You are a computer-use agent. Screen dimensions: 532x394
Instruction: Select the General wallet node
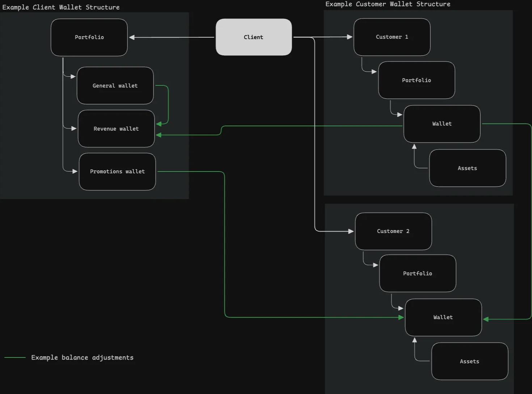click(x=115, y=86)
